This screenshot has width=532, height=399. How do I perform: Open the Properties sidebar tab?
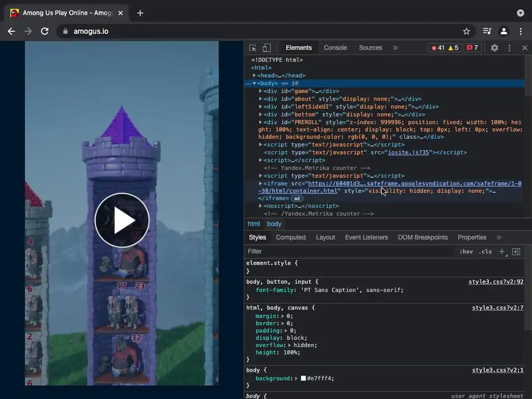(472, 237)
